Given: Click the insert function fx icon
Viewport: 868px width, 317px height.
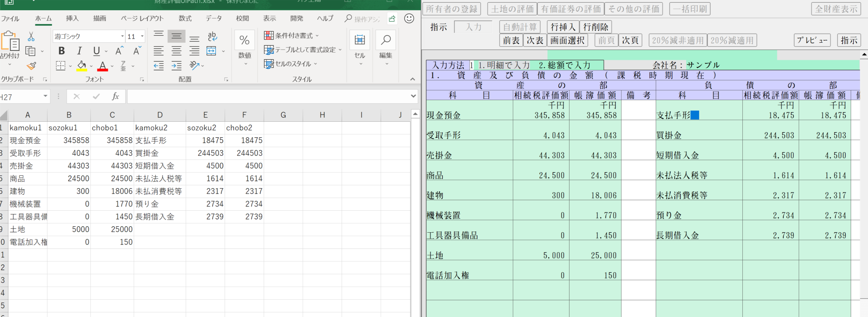Looking at the screenshot, I should click(116, 96).
